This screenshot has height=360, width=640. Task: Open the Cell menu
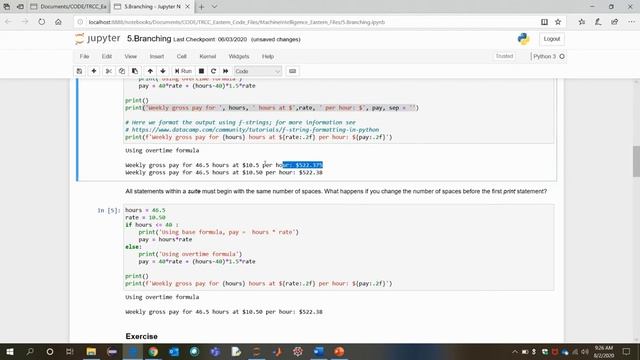tap(182, 56)
